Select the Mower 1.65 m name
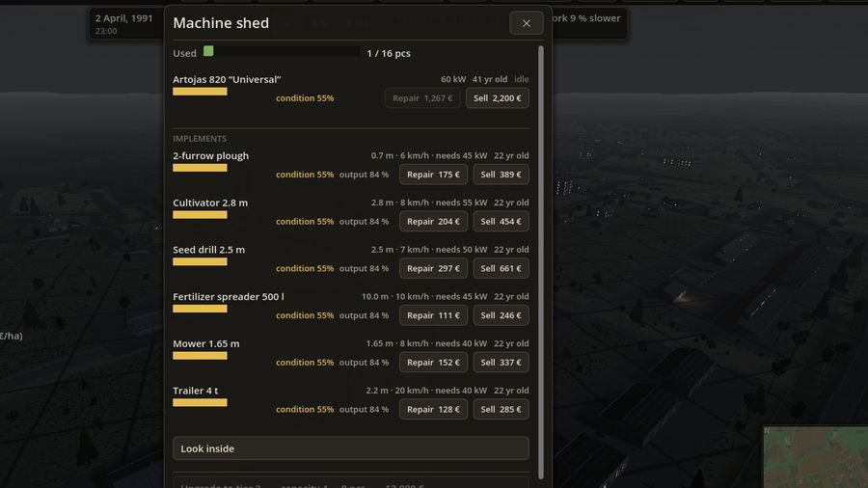 coord(206,343)
